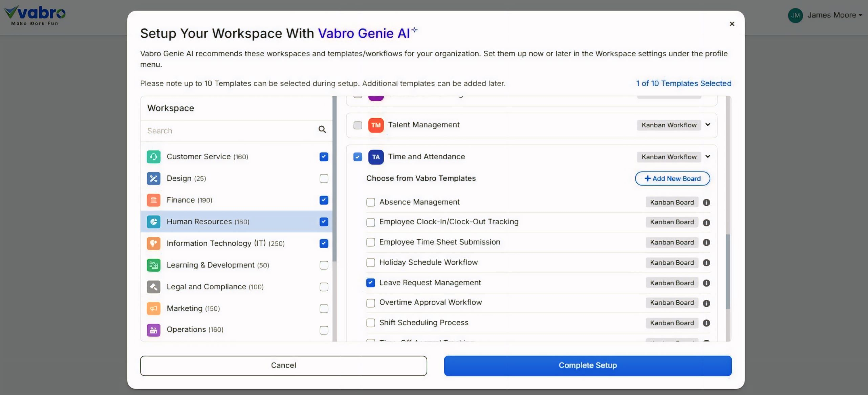Click the Operations workspace icon
This screenshot has width=868, height=395.
point(153,330)
